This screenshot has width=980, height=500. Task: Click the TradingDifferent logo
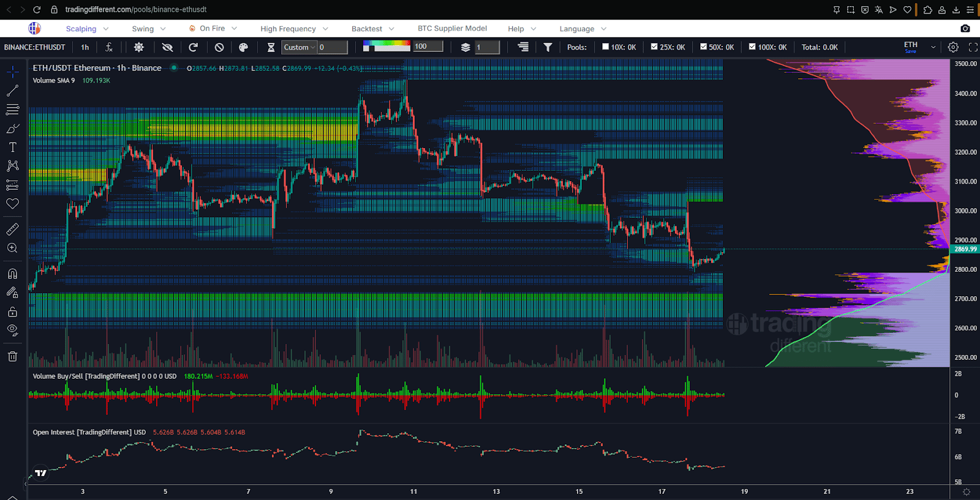[34, 28]
